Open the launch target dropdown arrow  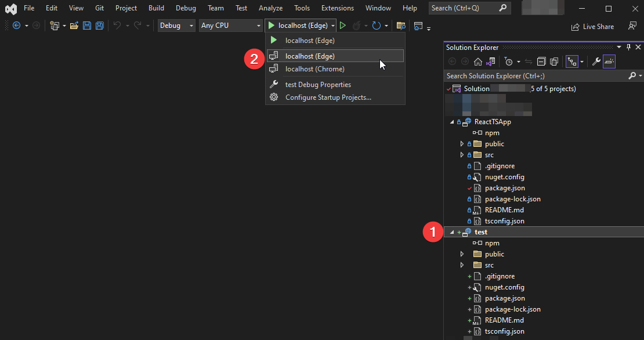[x=332, y=26]
